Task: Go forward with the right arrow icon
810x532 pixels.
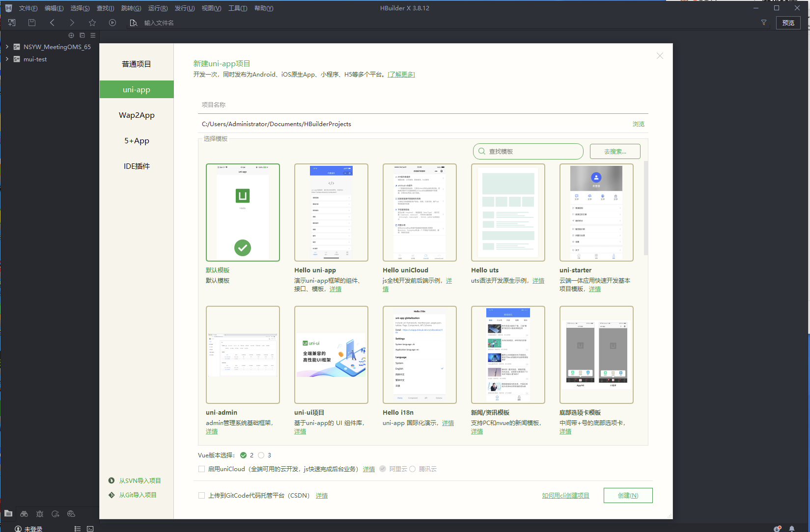Action: coord(72,23)
